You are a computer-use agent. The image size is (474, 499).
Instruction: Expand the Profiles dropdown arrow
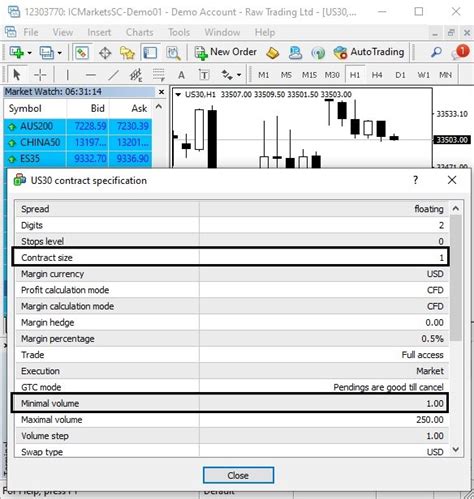[x=59, y=53]
